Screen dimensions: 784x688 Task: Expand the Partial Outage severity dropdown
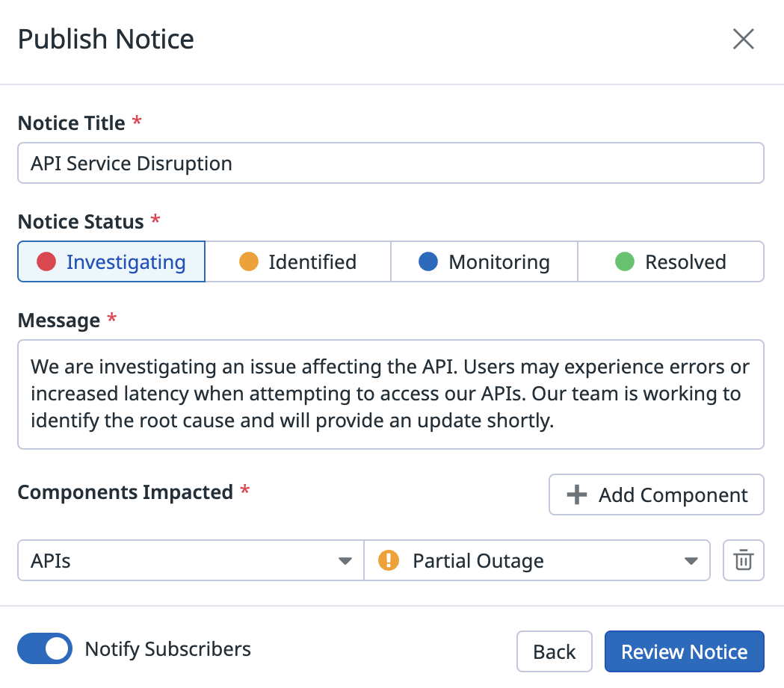tap(538, 560)
